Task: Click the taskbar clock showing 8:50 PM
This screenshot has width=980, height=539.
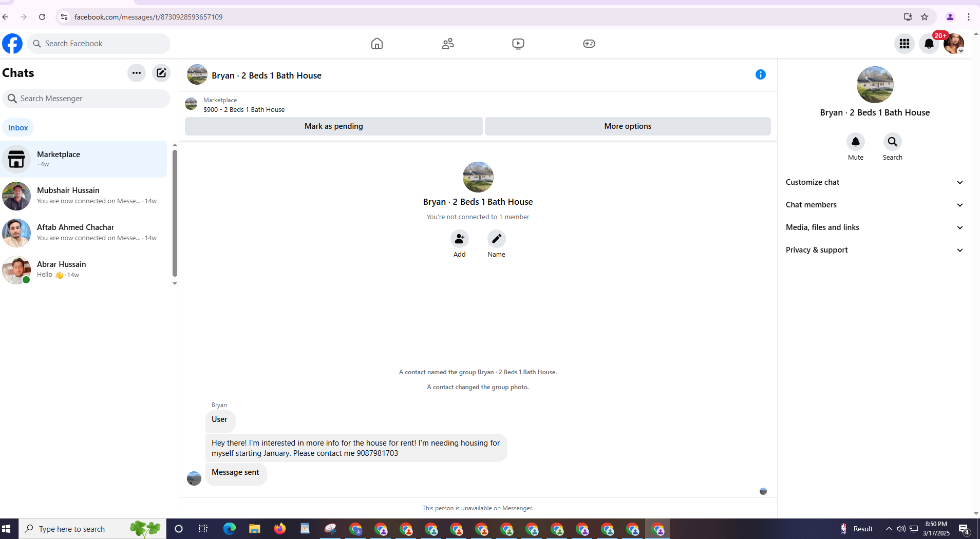Action: pyautogui.click(x=936, y=529)
